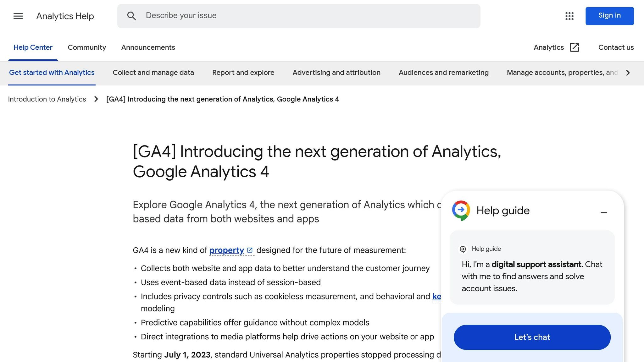Select the Announcements tab

coord(148,47)
